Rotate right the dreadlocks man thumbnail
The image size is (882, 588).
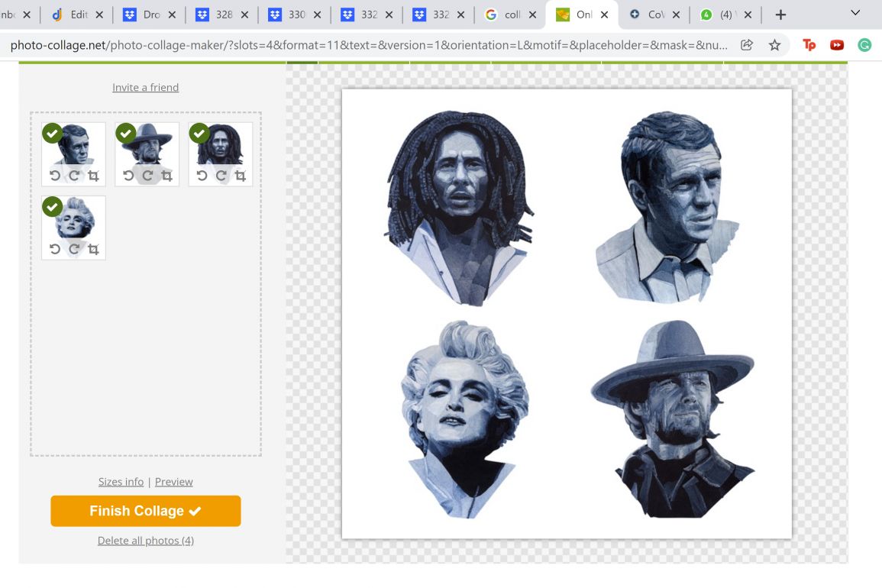pyautogui.click(x=221, y=176)
